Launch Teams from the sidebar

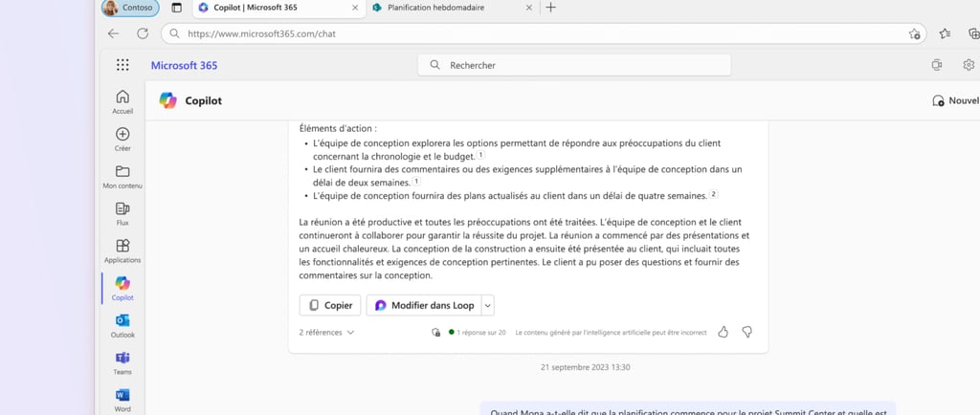click(122, 362)
